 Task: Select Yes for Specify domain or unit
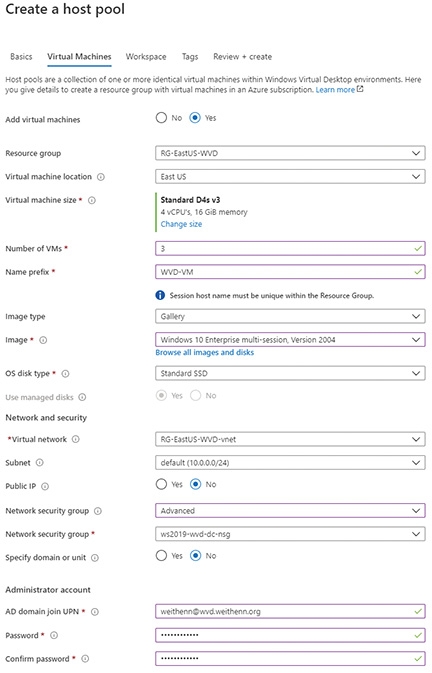(161, 556)
